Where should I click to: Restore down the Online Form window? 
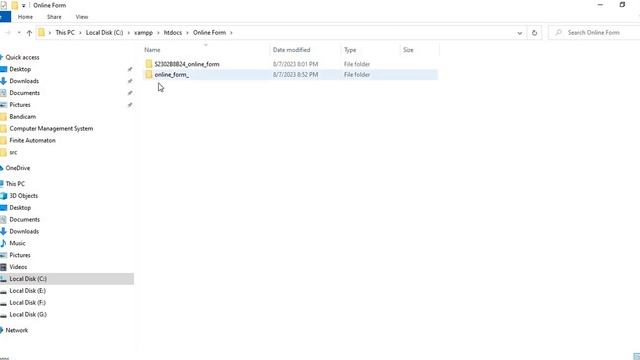point(622,5)
